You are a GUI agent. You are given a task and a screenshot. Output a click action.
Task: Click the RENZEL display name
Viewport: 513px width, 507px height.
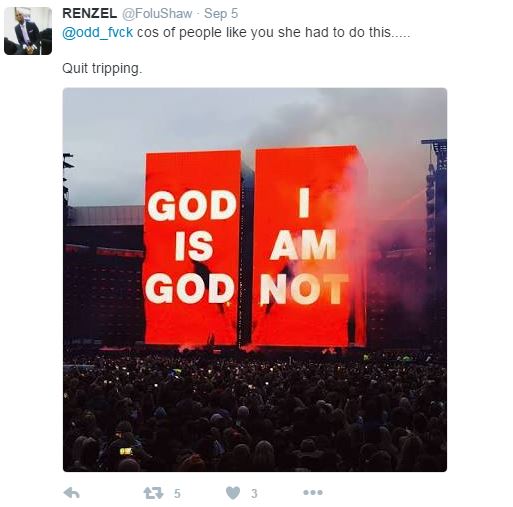[x=89, y=13]
